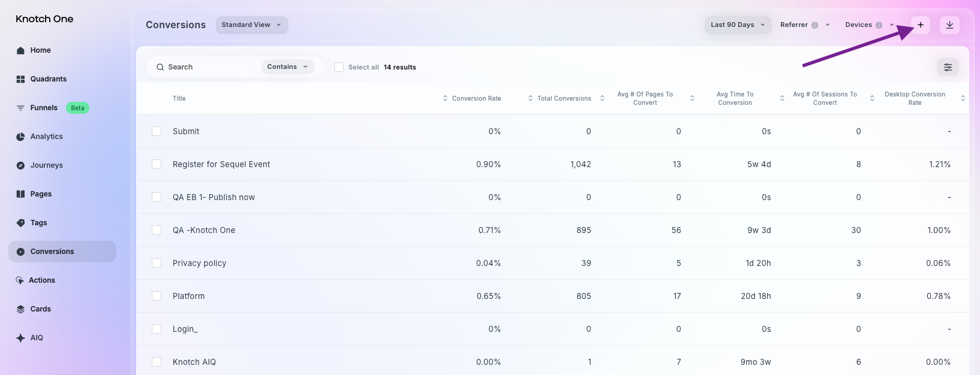Screen dimensions: 980x375
Task: Check the Platform row checkbox
Action: pos(157,296)
